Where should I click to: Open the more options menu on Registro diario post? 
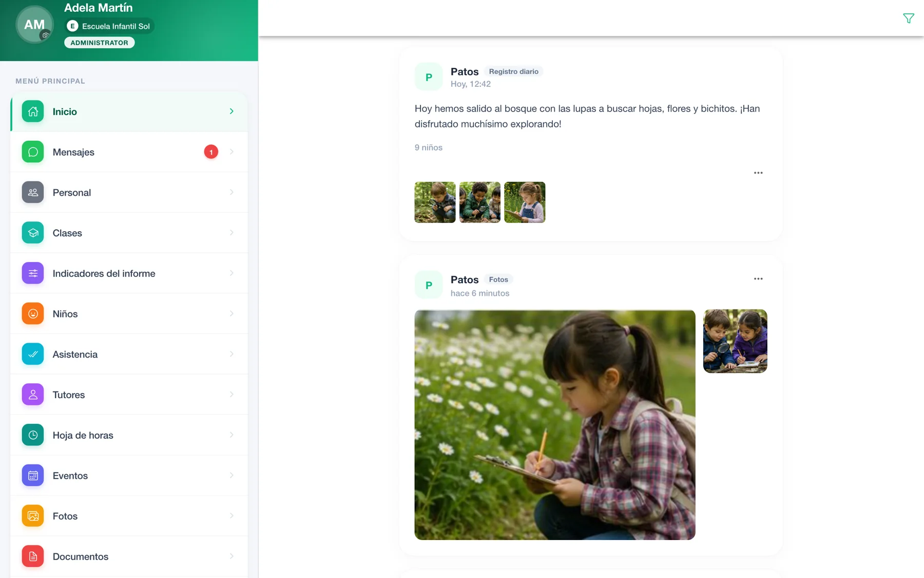coord(758,173)
